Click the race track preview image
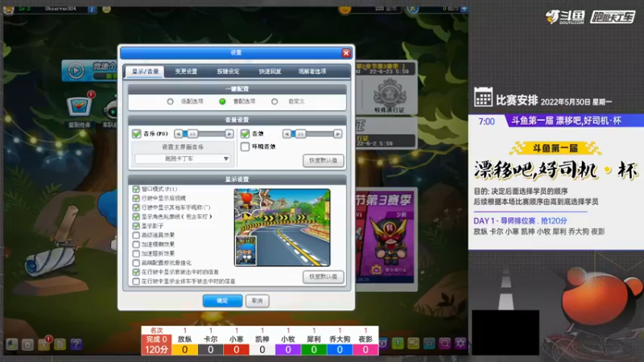This screenshot has height=362, width=644. click(x=282, y=228)
